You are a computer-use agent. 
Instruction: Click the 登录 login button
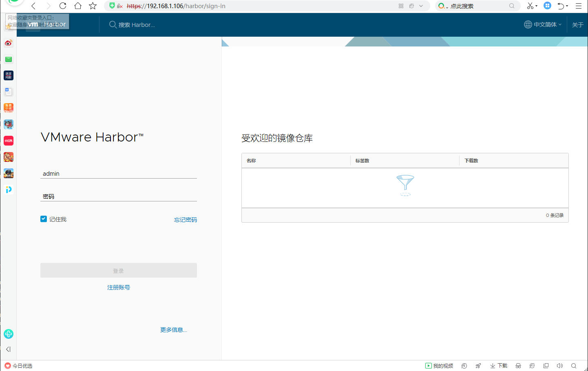[x=119, y=270]
